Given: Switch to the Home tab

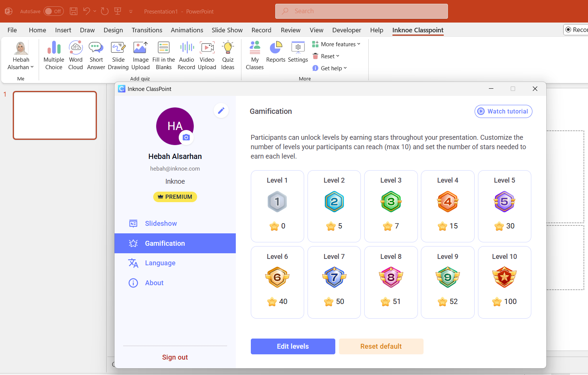Looking at the screenshot, I should 38,30.
